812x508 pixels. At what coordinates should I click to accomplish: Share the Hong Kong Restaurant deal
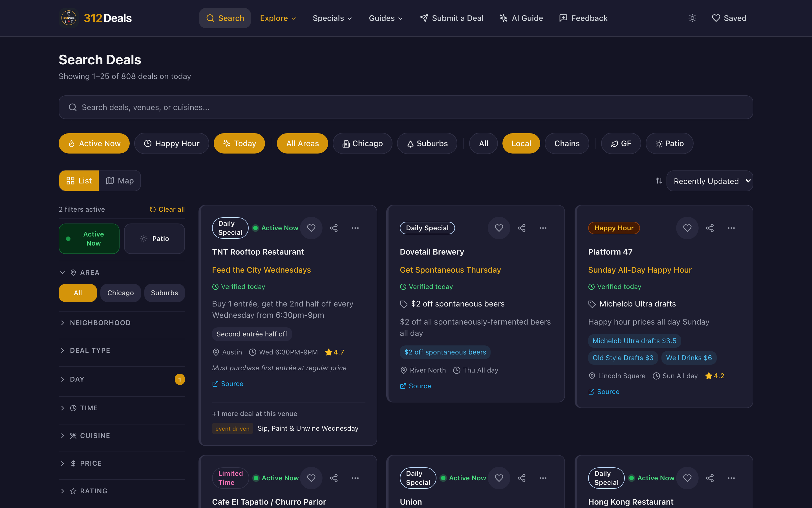click(x=710, y=478)
